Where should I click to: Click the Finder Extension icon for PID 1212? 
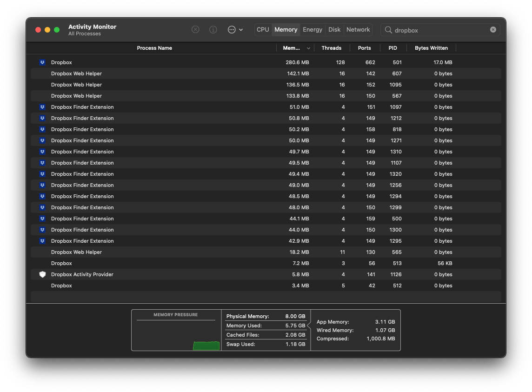coord(42,118)
